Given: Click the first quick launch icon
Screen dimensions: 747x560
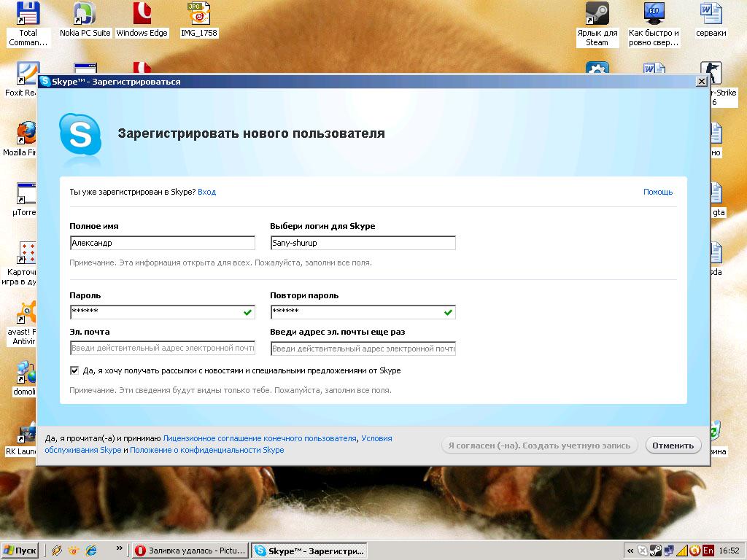Looking at the screenshot, I should click(x=57, y=551).
